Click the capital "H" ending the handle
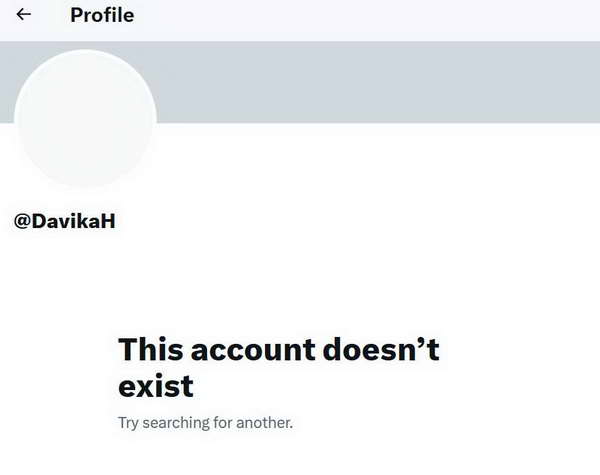 pyautogui.click(x=108, y=221)
